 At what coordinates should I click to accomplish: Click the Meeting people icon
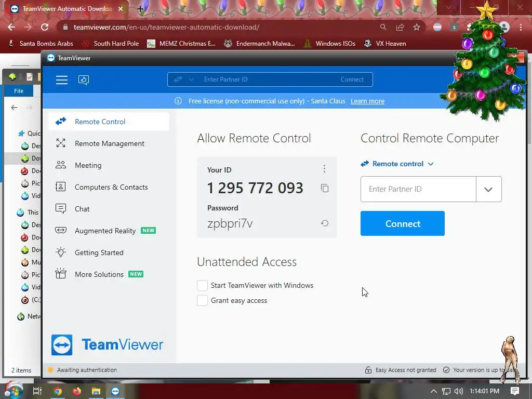click(x=61, y=165)
